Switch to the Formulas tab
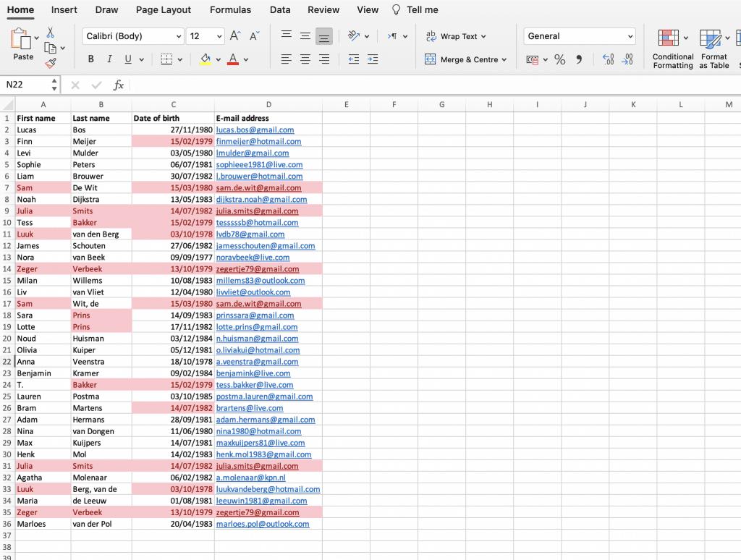The image size is (741, 560). 230,10
